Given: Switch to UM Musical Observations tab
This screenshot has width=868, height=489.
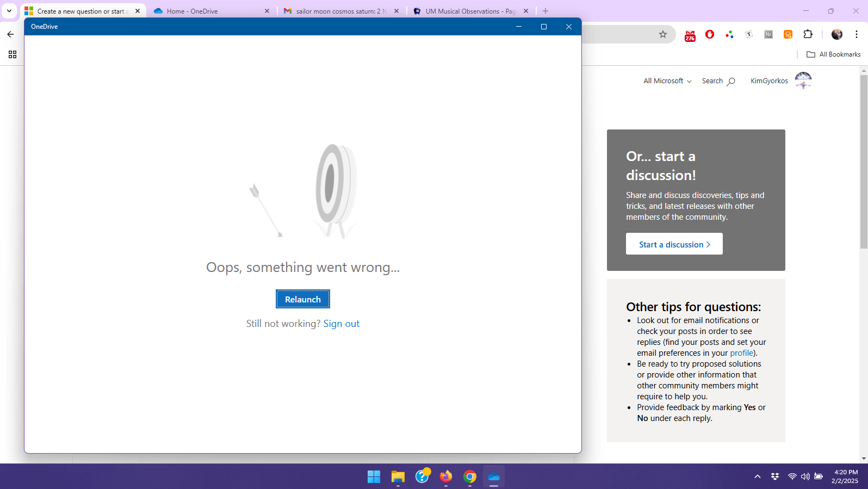Looking at the screenshot, I should tap(471, 11).
